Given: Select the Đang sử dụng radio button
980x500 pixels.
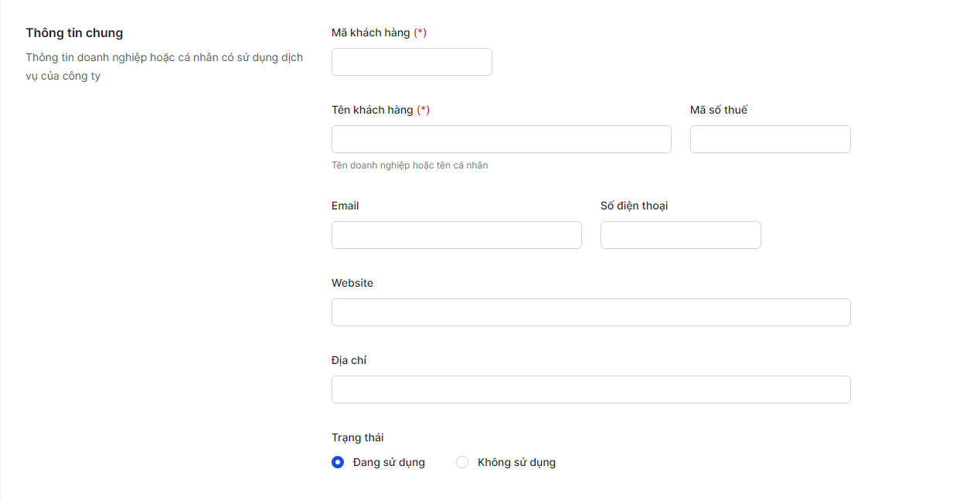Looking at the screenshot, I should 338,462.
